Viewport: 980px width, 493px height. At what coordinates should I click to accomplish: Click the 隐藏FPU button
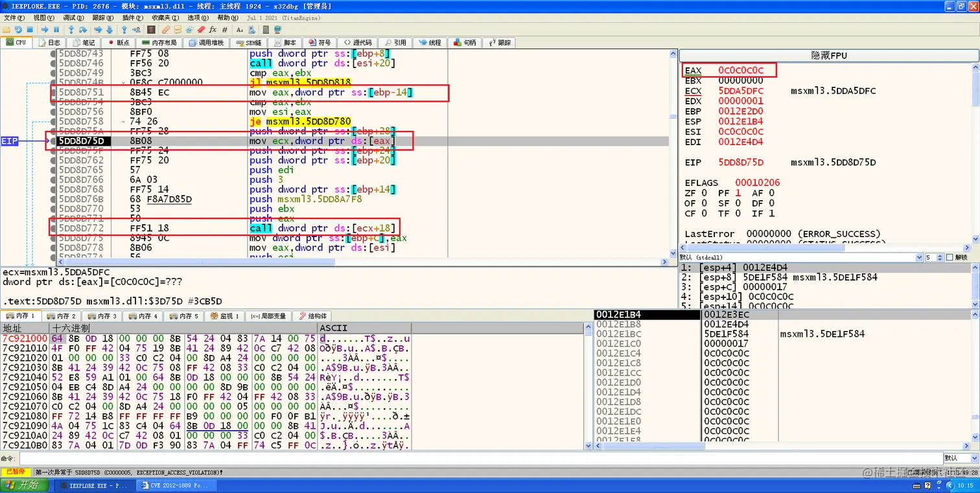coord(829,56)
